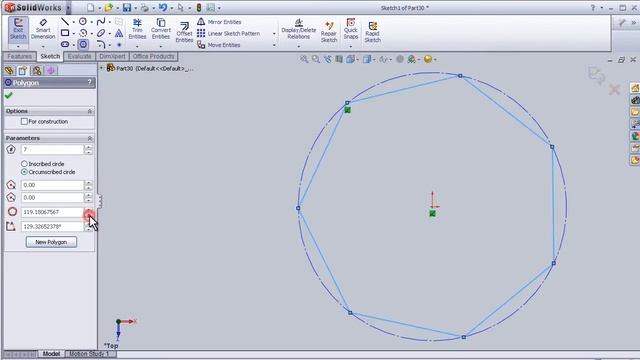640x360 pixels.
Task: Open the DimXpertManager tab icon
Action: (x=51, y=71)
